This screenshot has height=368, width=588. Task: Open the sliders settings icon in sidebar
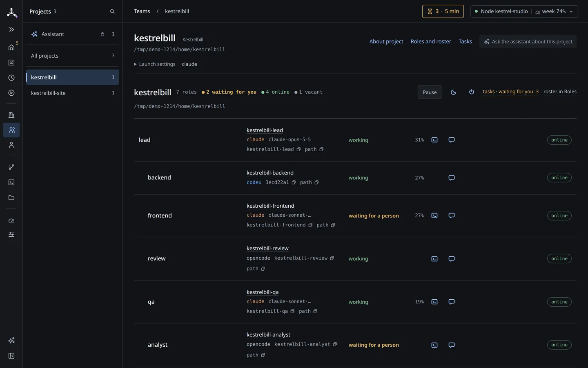coord(11,235)
